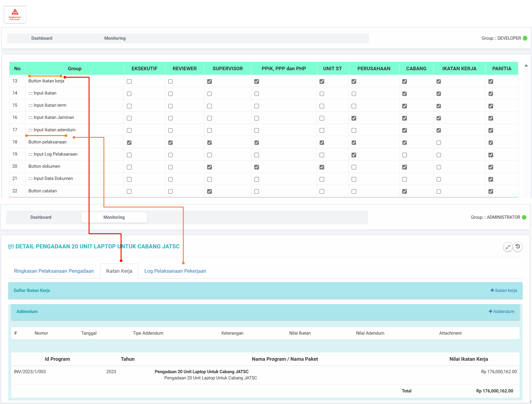Uncheck PANITIA checkbox for Button catatan

coord(491,191)
